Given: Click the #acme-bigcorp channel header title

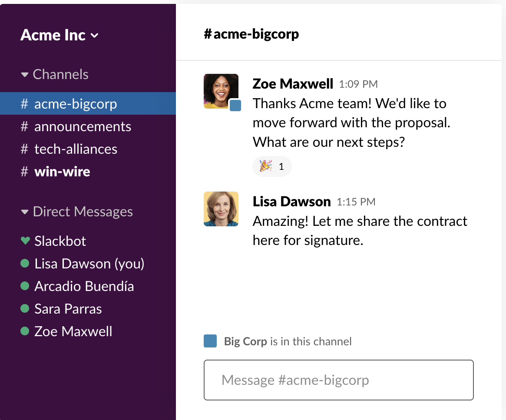Looking at the screenshot, I should coord(251,34).
